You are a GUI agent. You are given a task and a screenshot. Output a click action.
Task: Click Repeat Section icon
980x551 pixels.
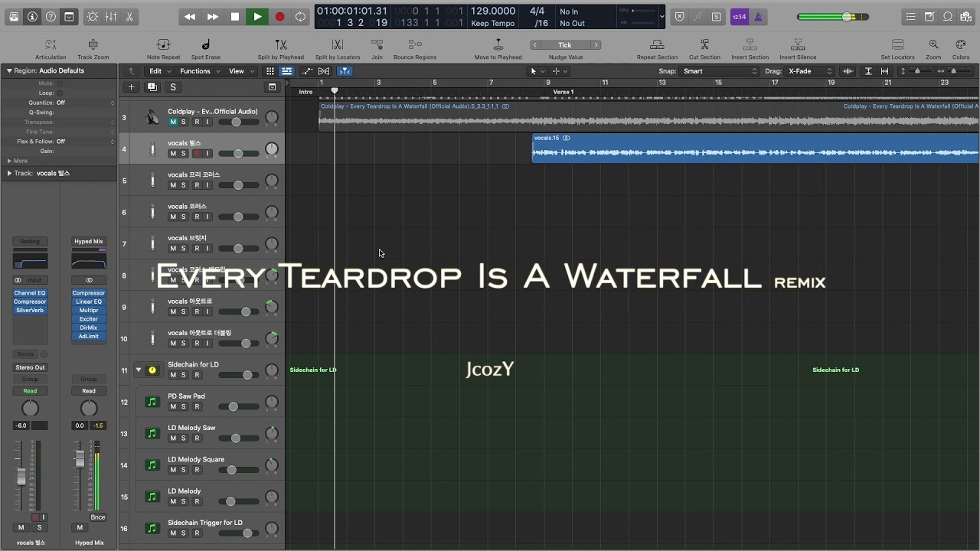pyautogui.click(x=657, y=45)
